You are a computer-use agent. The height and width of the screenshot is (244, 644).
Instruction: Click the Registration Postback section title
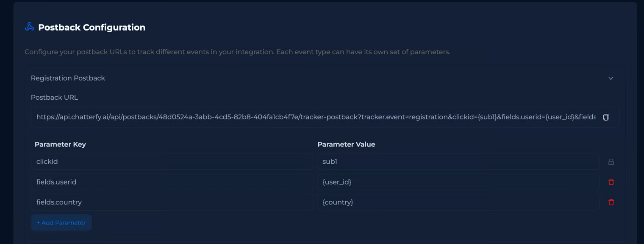68,78
